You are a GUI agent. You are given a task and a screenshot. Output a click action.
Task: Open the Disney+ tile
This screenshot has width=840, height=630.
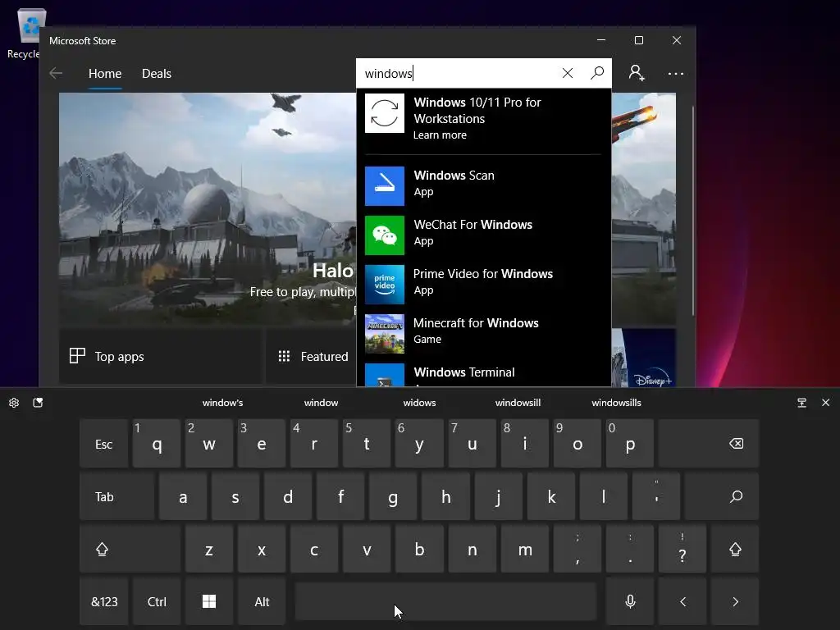pos(643,358)
